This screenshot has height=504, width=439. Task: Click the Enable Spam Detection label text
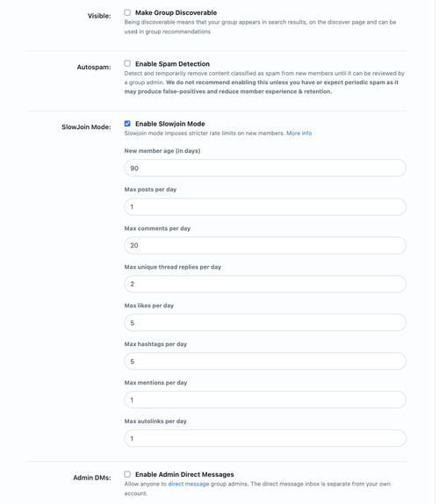coord(172,63)
